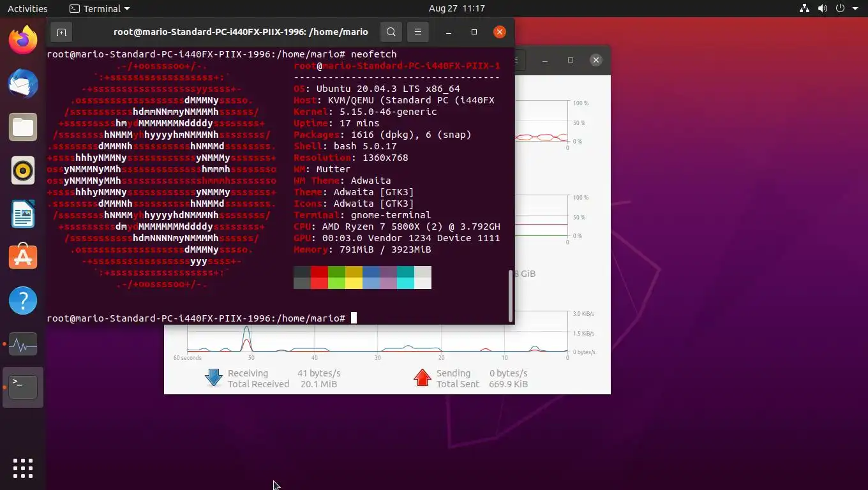The height and width of the screenshot is (490, 868).
Task: Click the 'CPU: AMD Ryzen 7 5800X' line
Action: click(397, 226)
